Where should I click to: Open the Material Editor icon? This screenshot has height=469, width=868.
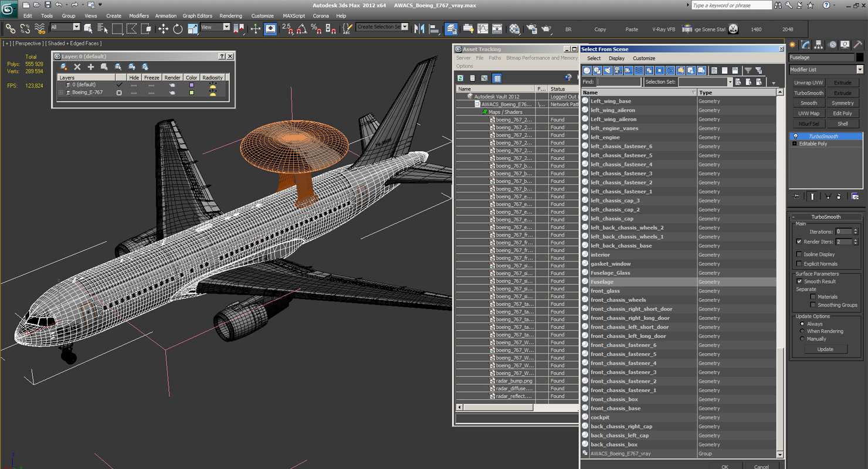tap(514, 29)
